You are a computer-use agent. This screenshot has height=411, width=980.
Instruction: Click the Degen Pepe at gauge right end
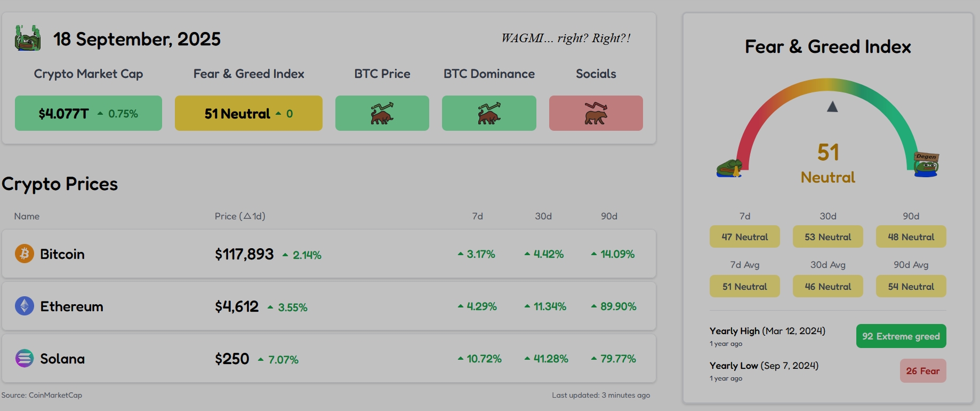coord(926,164)
